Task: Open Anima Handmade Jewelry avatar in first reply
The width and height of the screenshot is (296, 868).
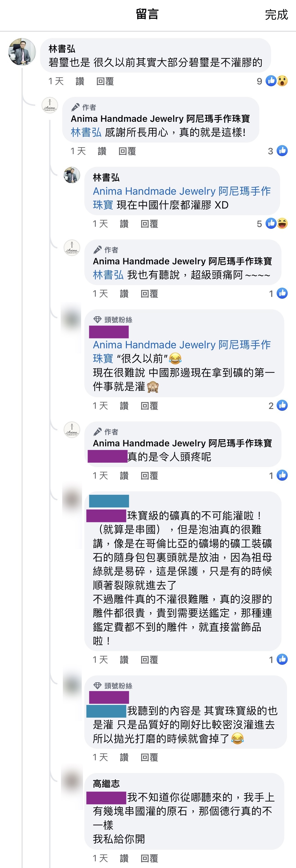Action: point(50,105)
